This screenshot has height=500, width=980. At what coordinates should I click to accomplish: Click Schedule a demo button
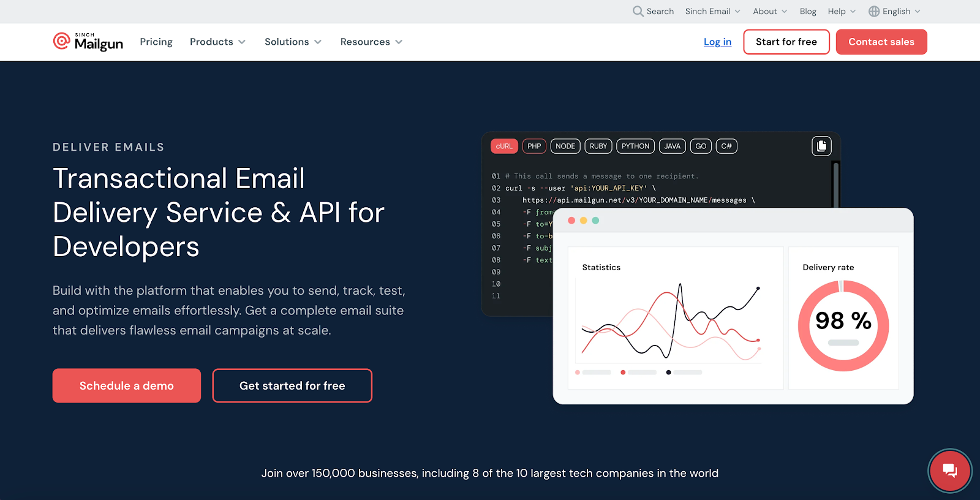click(x=127, y=385)
